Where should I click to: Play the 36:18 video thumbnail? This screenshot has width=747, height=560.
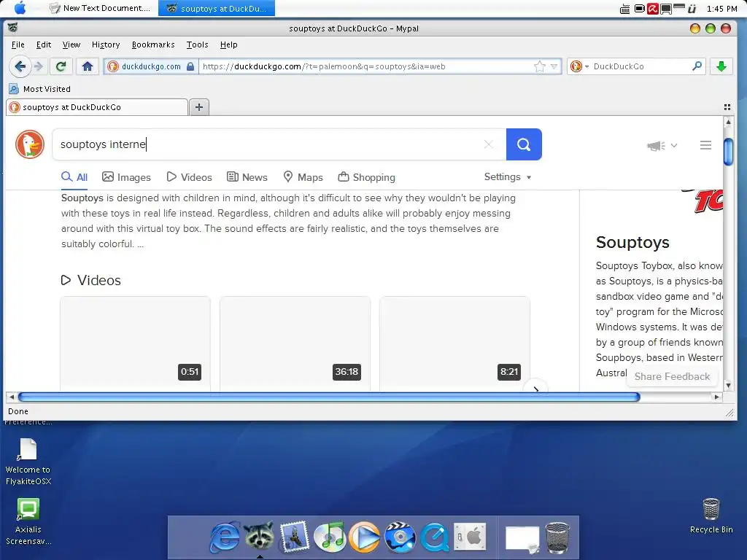click(295, 344)
